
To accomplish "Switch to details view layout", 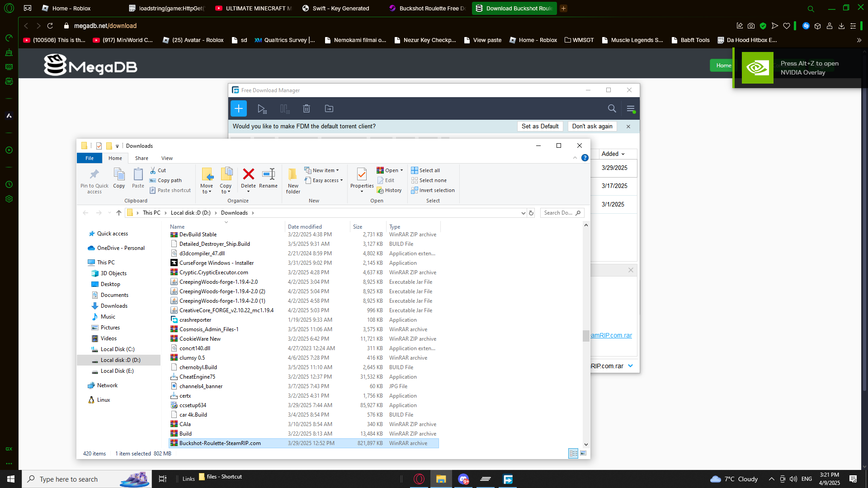I will 573,453.
